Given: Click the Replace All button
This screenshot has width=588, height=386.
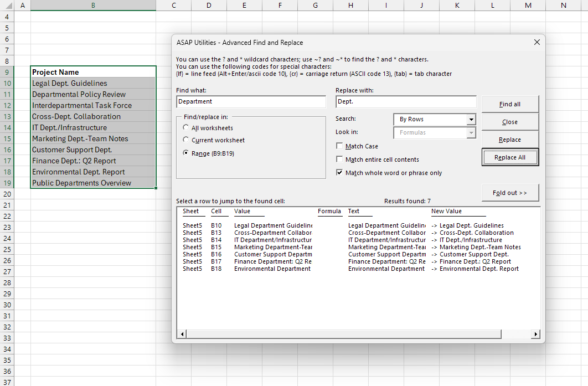Looking at the screenshot, I should coord(510,157).
